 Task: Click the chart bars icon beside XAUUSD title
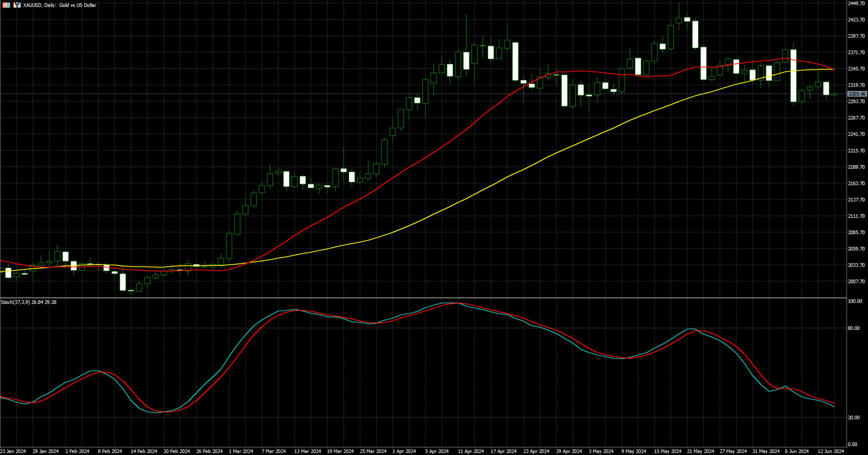17,5
